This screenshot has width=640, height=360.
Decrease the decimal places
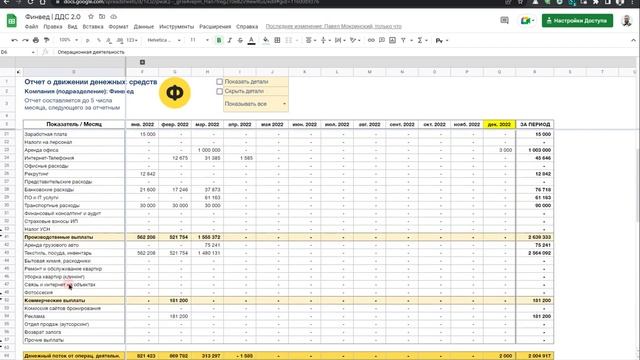109,40
